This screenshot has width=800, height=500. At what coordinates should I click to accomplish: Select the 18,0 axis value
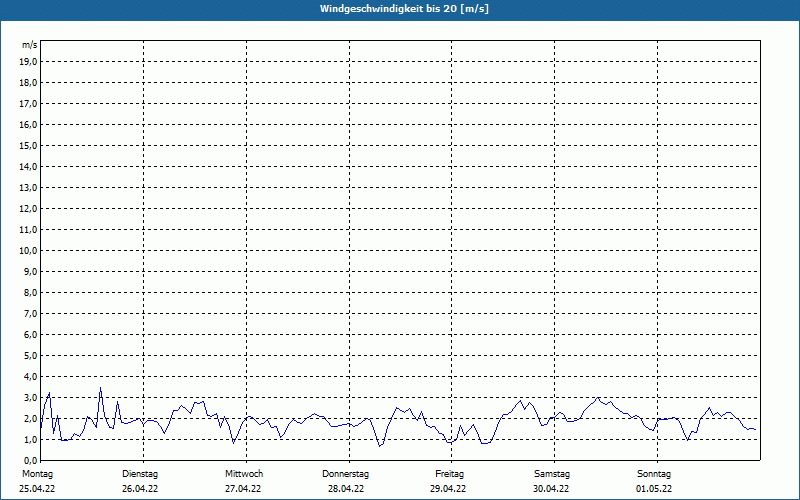[x=29, y=83]
